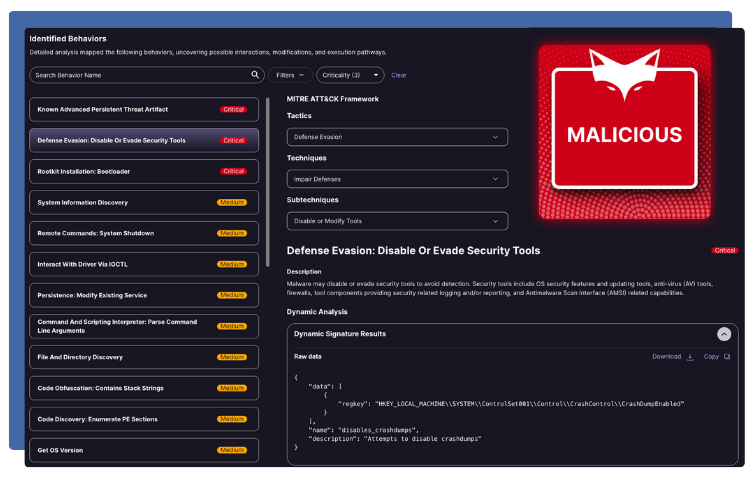Select System Information Discovery behavior
This screenshot has height=500, width=750.
tap(143, 202)
